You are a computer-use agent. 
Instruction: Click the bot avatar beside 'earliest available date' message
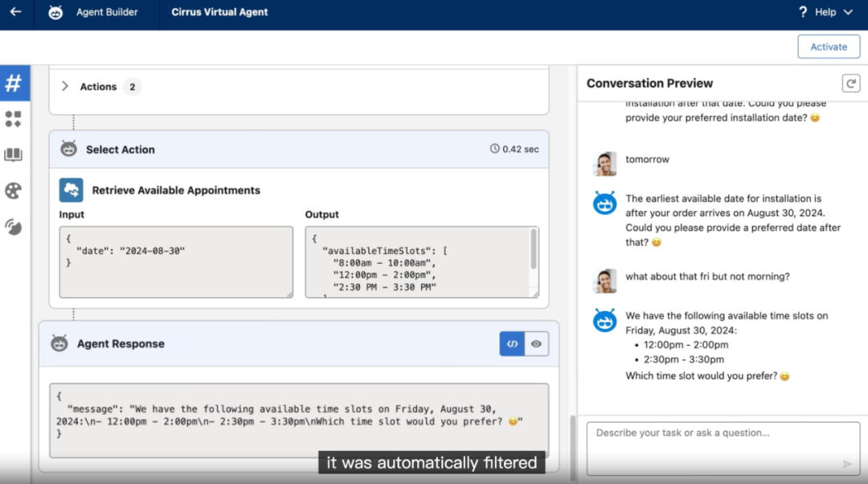coord(604,203)
